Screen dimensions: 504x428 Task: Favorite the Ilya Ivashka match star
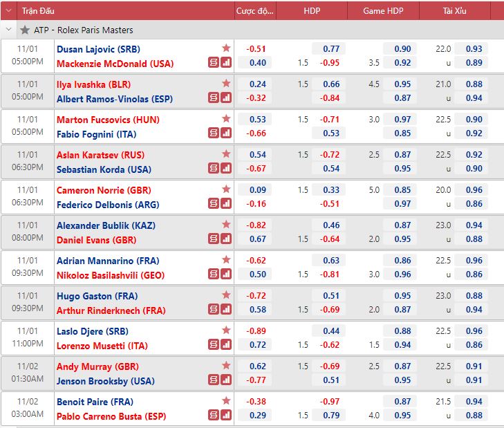(226, 84)
